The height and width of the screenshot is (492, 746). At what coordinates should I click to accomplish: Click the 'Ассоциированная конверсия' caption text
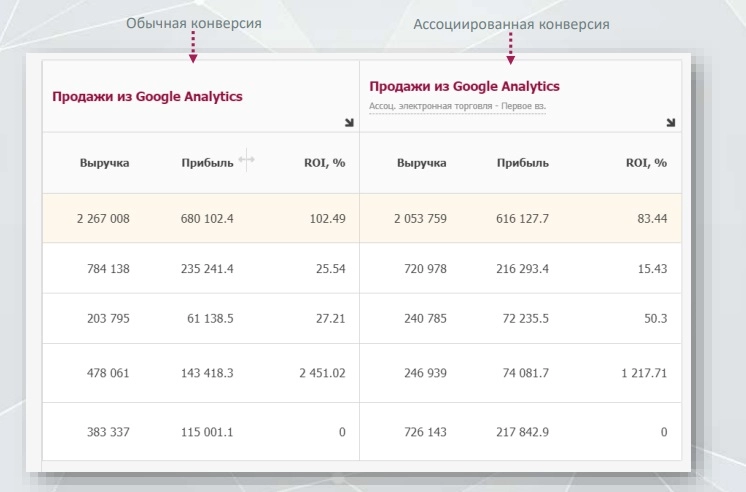[511, 24]
